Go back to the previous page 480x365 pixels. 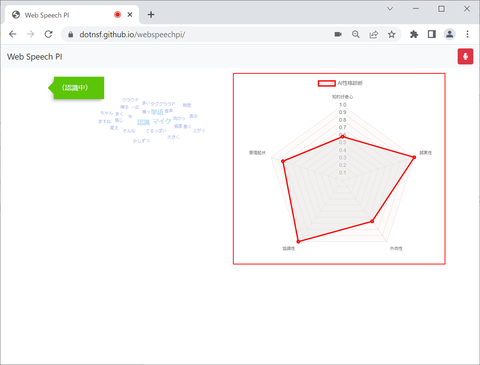13,34
